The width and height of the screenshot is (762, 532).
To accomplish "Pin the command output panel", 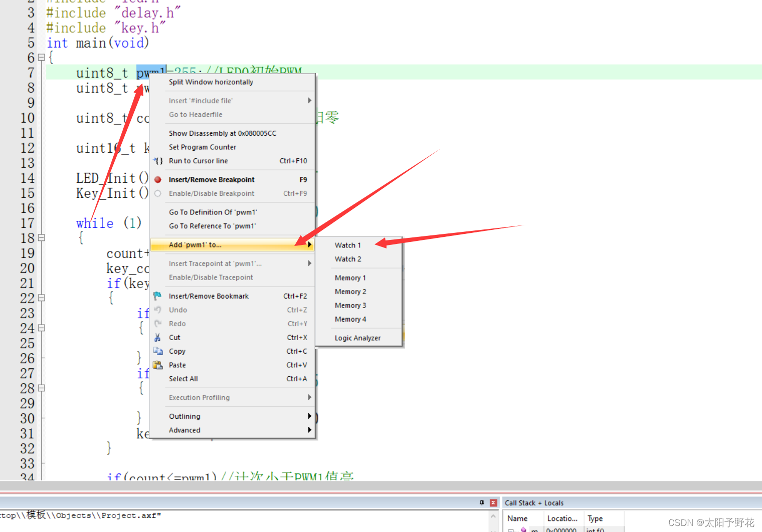I will [x=482, y=503].
